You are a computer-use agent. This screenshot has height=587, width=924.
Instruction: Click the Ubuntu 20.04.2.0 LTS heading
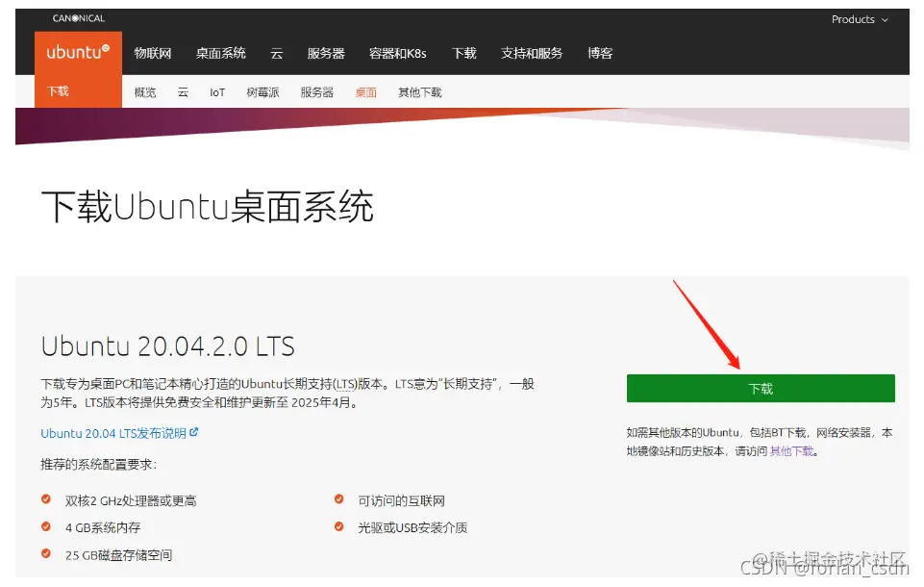coord(168,346)
